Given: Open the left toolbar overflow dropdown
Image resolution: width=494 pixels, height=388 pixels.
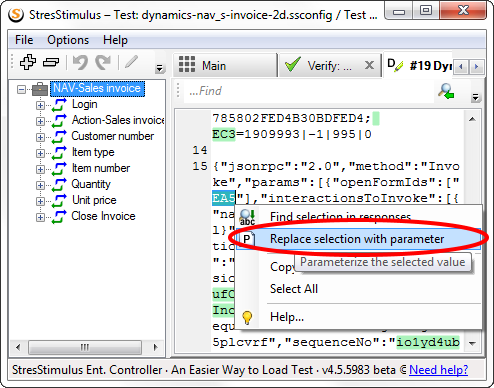Looking at the screenshot, I should pyautogui.click(x=160, y=68).
